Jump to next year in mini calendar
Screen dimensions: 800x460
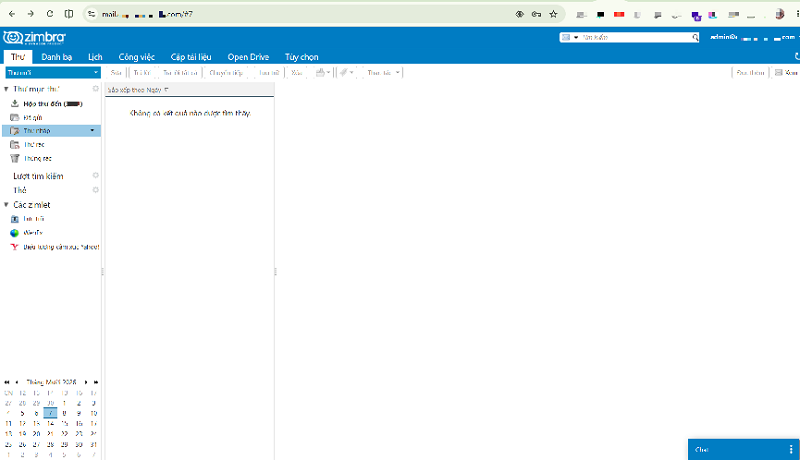tap(96, 382)
